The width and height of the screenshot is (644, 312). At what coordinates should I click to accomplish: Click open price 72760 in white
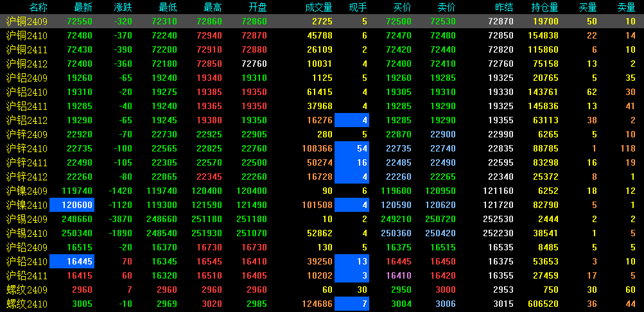point(254,64)
